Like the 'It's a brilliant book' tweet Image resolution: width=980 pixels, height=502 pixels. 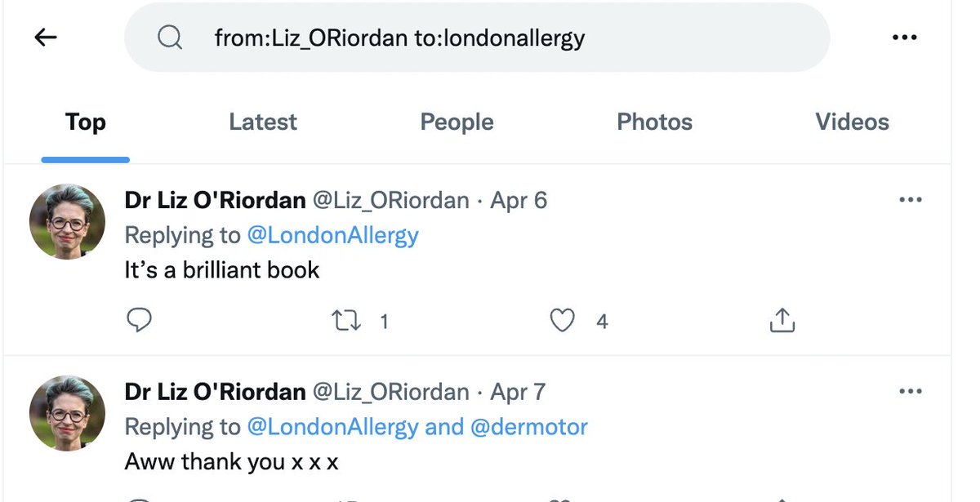pos(562,321)
